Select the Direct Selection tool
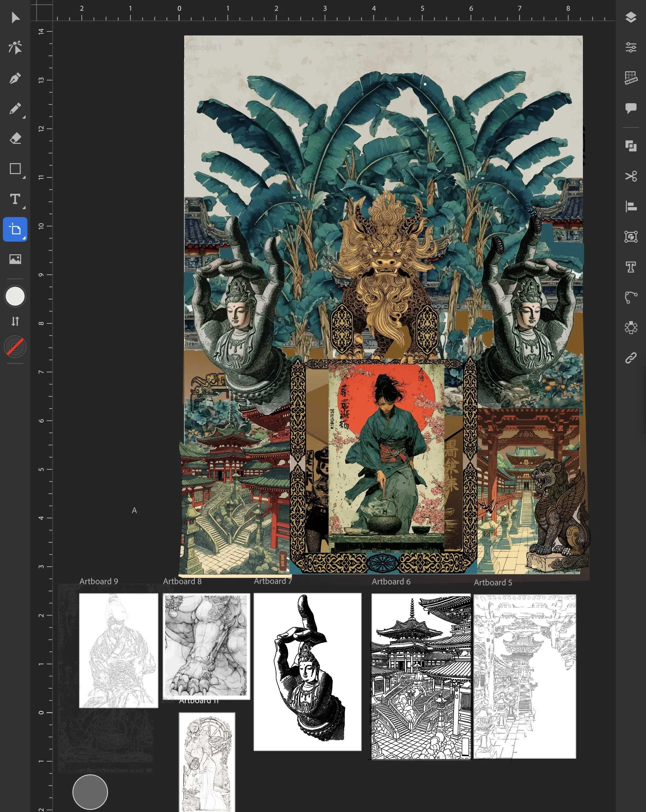 [15, 47]
